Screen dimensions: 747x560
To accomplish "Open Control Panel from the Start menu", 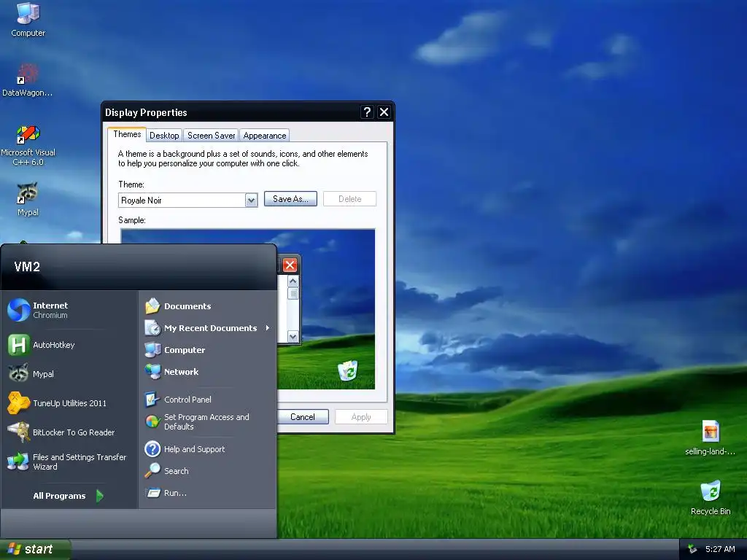I will coord(208,400).
